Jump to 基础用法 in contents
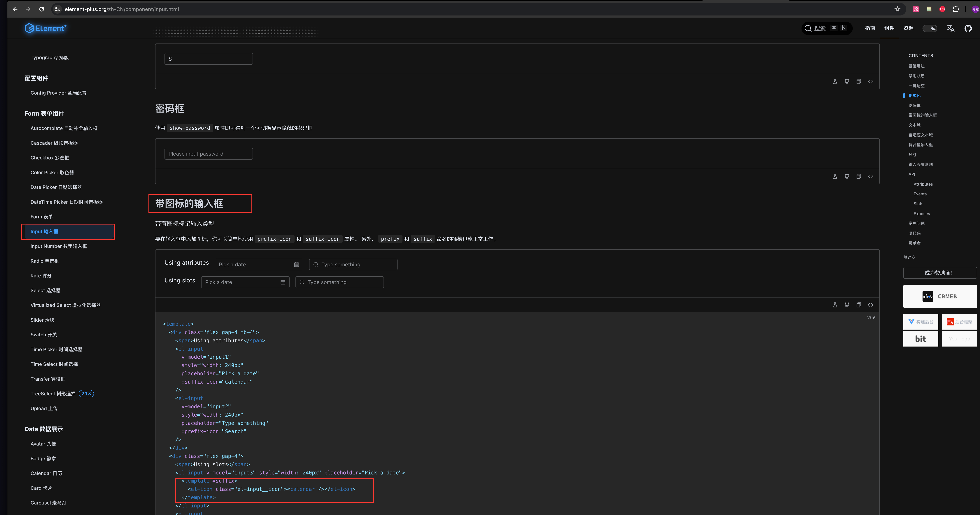 pyautogui.click(x=916, y=66)
